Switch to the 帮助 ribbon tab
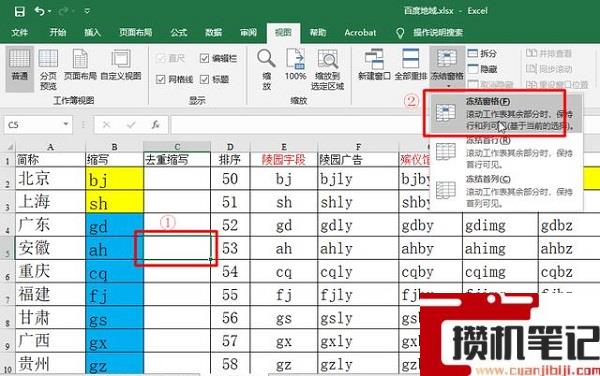 click(x=318, y=33)
